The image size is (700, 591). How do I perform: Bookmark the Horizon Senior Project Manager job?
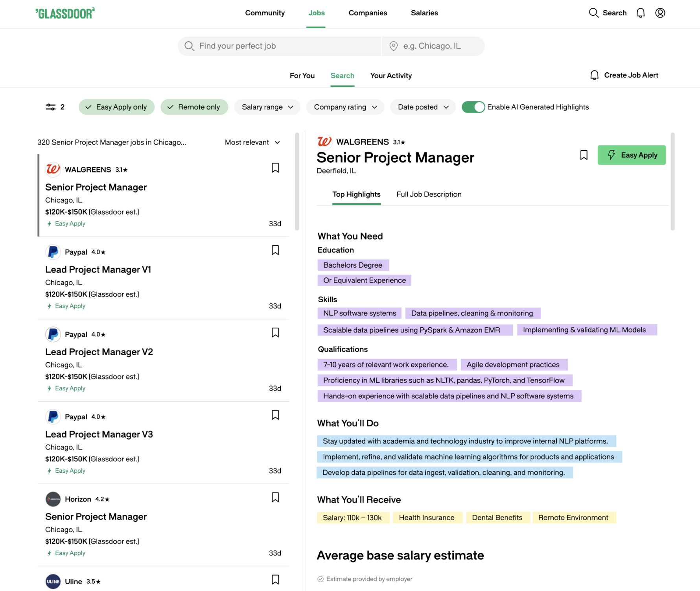coord(275,497)
